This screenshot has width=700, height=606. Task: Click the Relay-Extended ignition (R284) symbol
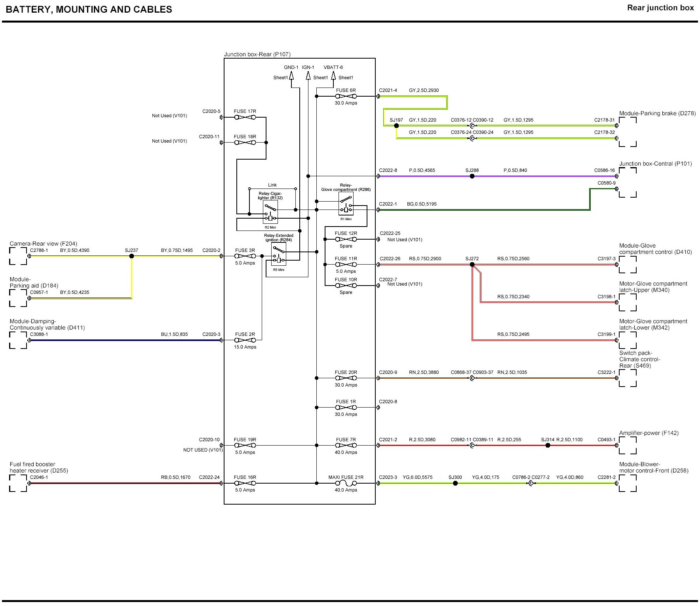coord(279,254)
